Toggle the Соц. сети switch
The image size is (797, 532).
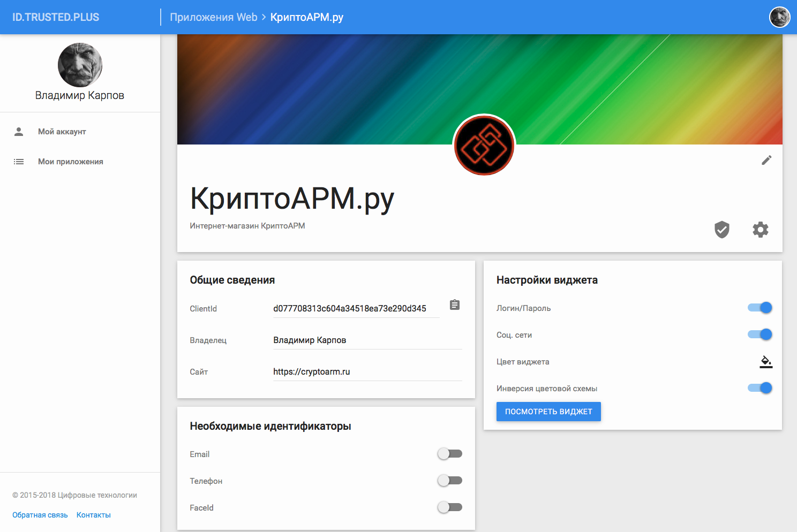coord(760,335)
